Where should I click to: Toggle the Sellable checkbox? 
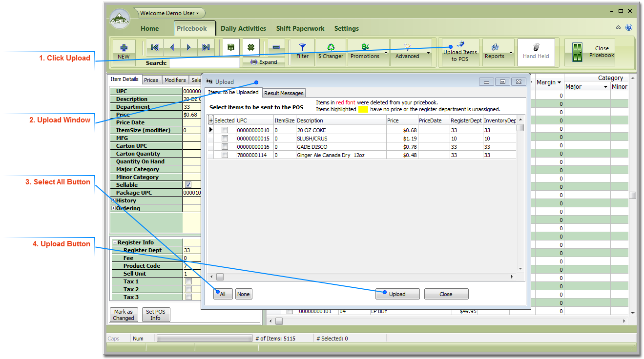point(188,185)
